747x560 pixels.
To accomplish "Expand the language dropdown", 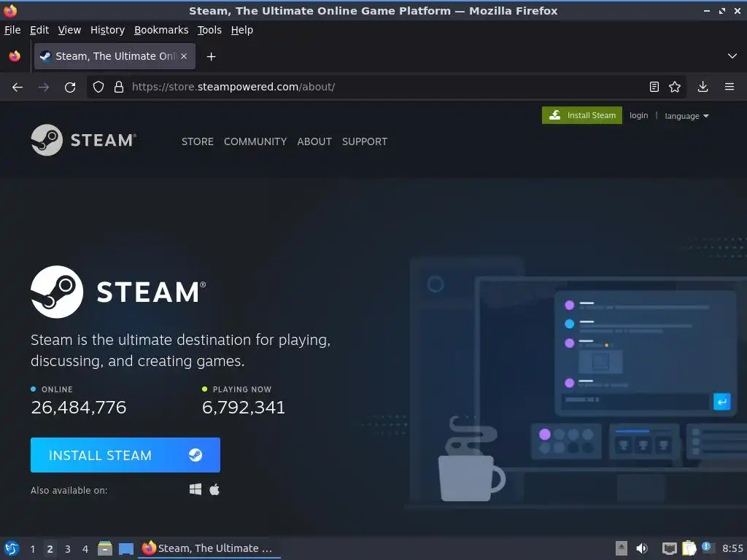I will (x=686, y=116).
